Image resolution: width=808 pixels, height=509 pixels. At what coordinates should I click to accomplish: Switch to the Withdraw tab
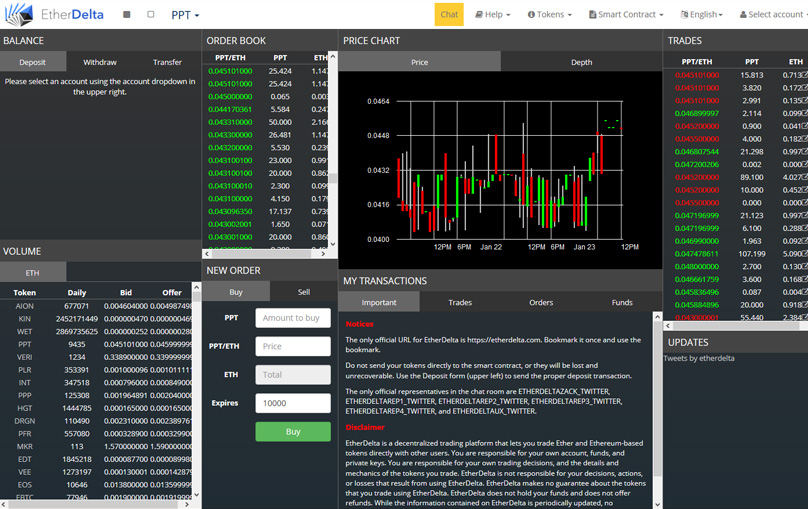[x=100, y=62]
